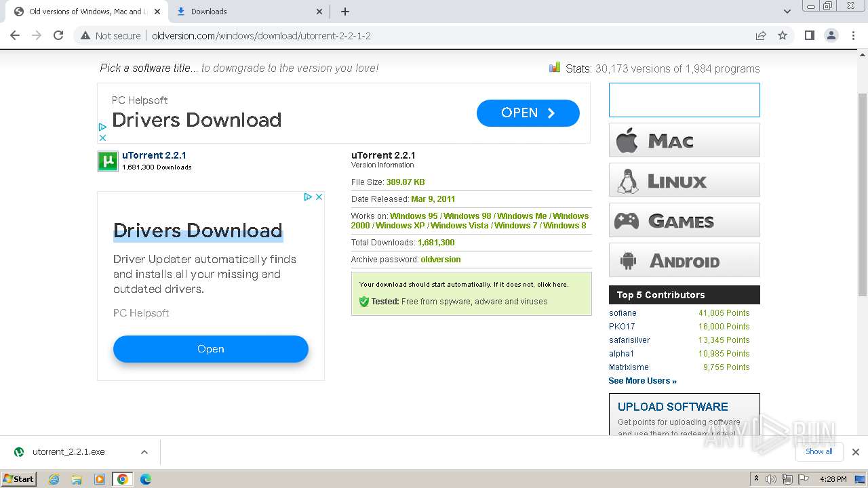The image size is (868, 488).
Task: Launch Microsoft Edge from taskbar
Action: tap(146, 479)
